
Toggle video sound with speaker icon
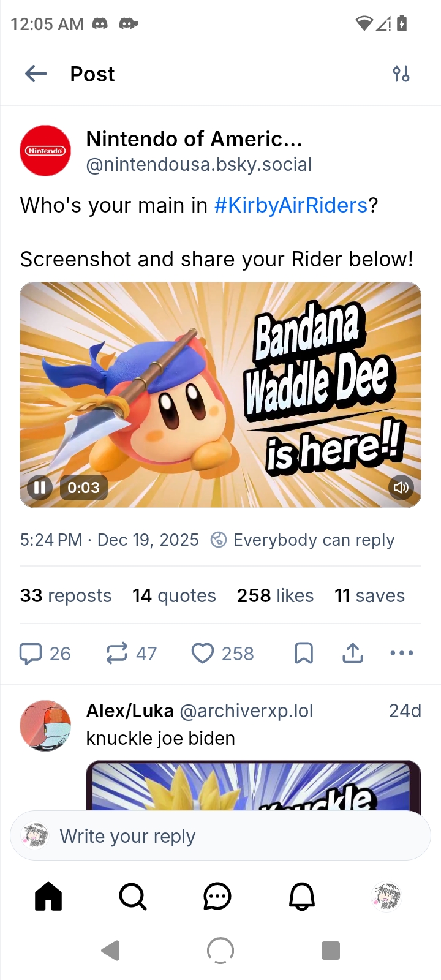[401, 488]
